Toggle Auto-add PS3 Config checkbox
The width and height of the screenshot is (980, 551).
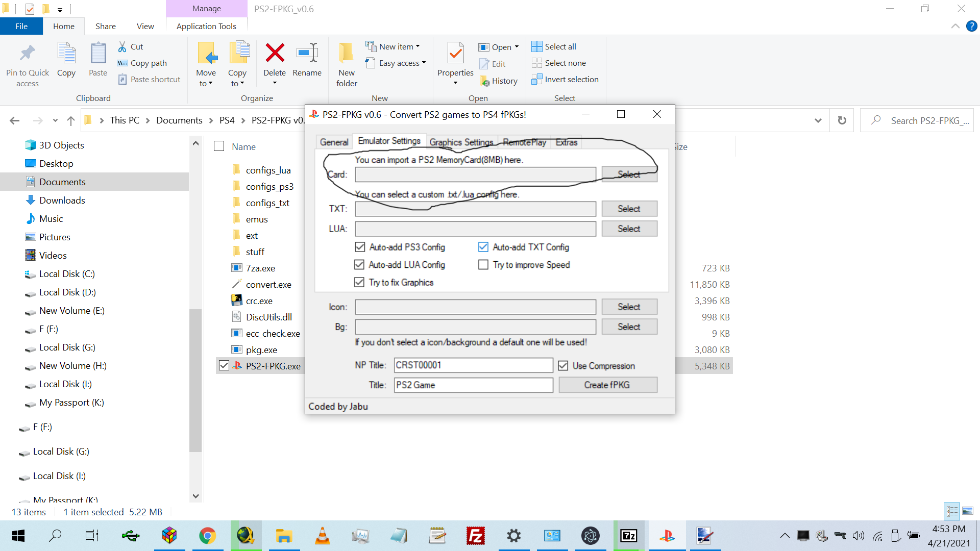[x=360, y=247]
